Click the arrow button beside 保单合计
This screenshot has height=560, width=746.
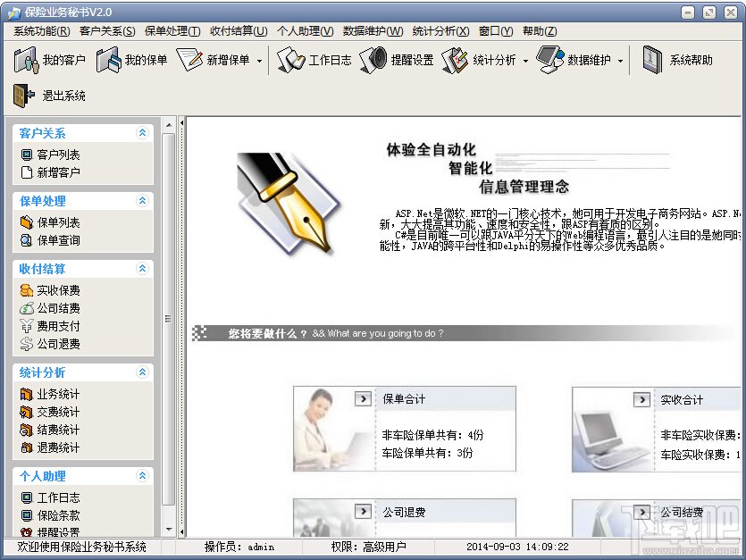(x=363, y=398)
